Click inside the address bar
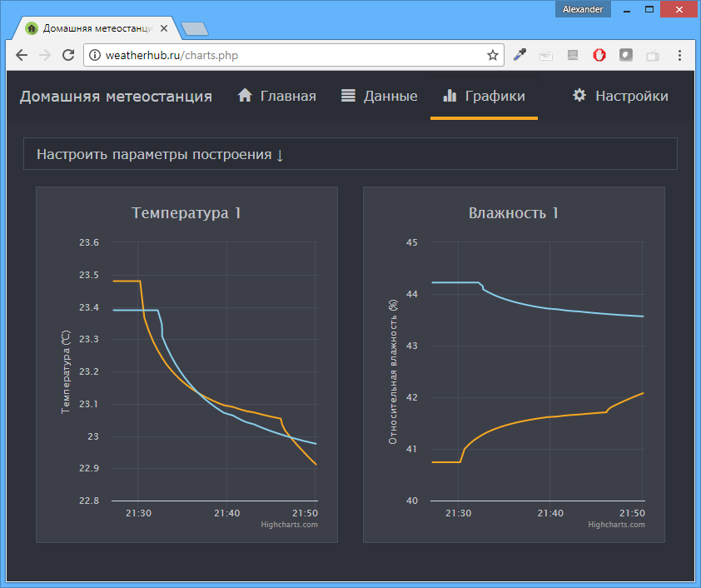 (x=250, y=55)
